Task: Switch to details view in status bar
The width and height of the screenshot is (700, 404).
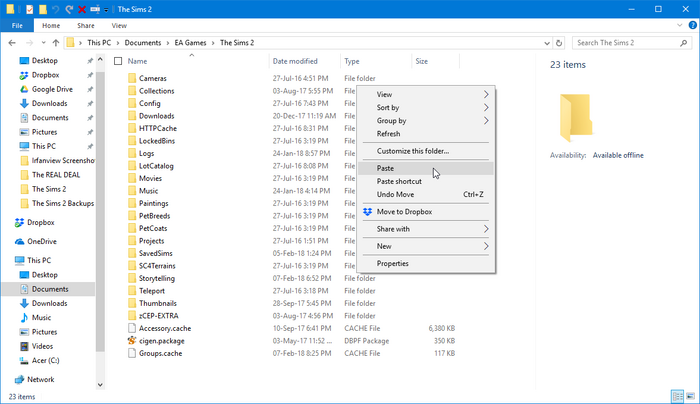Action: tap(677, 396)
